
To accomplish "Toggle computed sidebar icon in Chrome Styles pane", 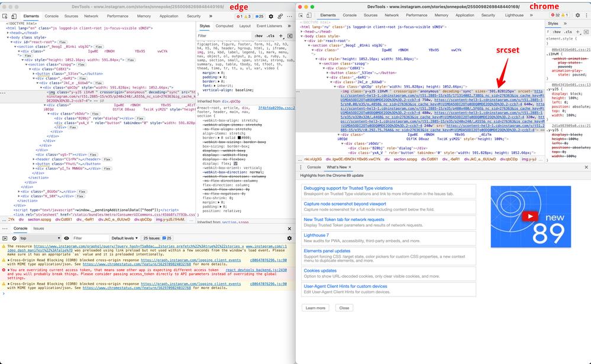I will (x=586, y=32).
